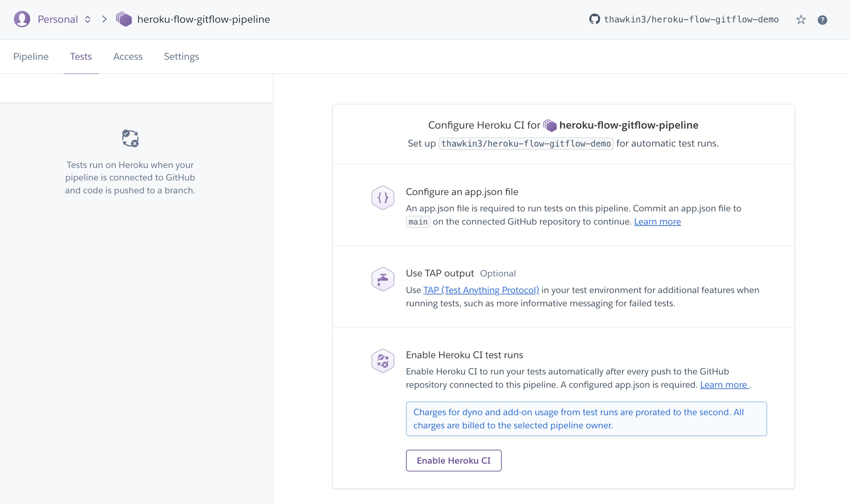The image size is (850, 504).
Task: Click the 'main' branch code label
Action: coord(418,222)
